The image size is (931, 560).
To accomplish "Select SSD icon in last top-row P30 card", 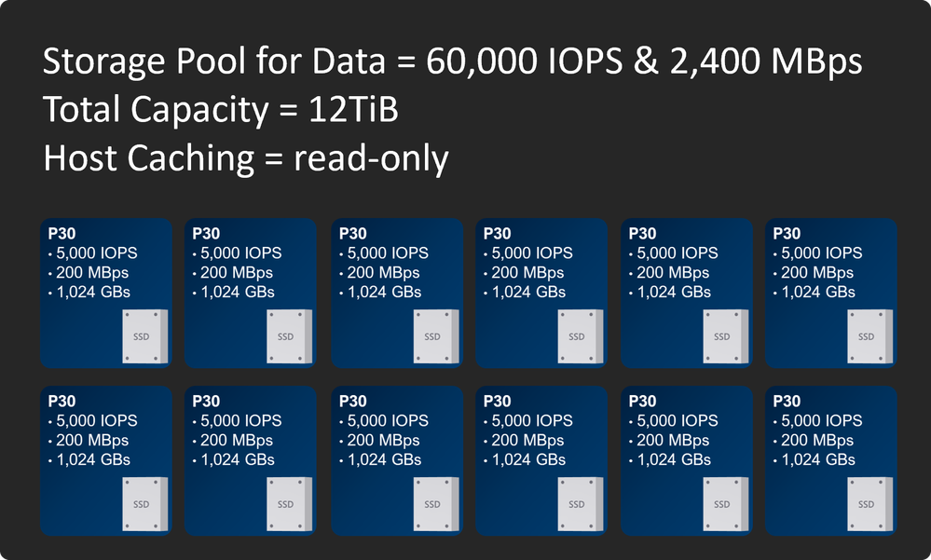I will click(867, 335).
